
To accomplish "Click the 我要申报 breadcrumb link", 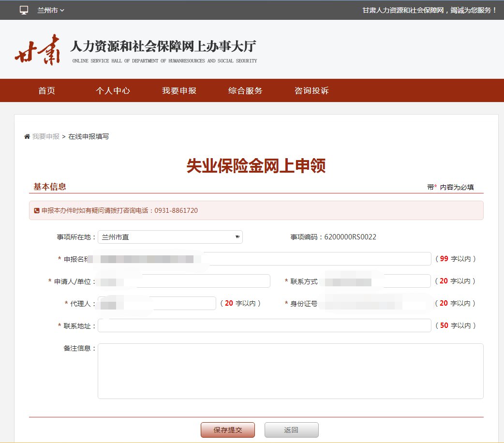I will tap(46, 136).
